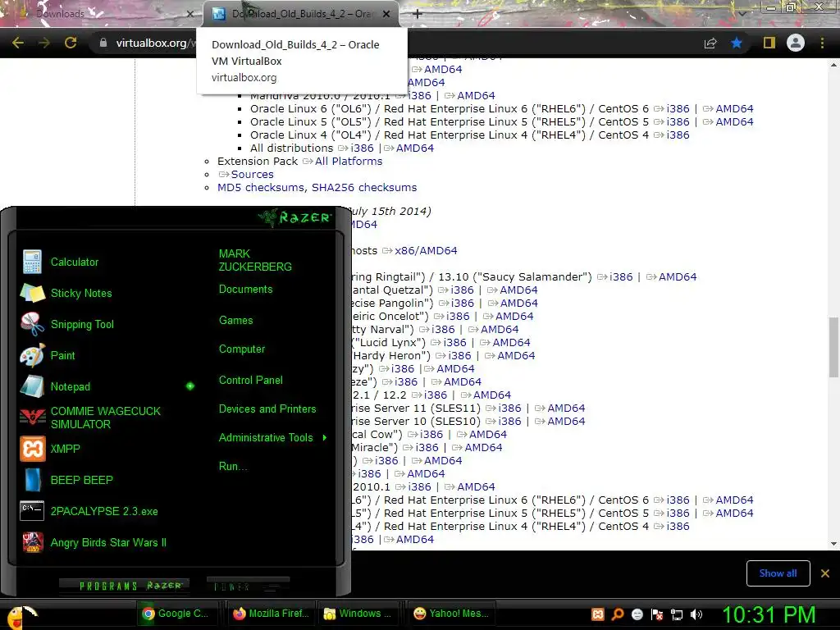
Task: Click the page vertical scrollbar thumb
Action: (x=833, y=347)
